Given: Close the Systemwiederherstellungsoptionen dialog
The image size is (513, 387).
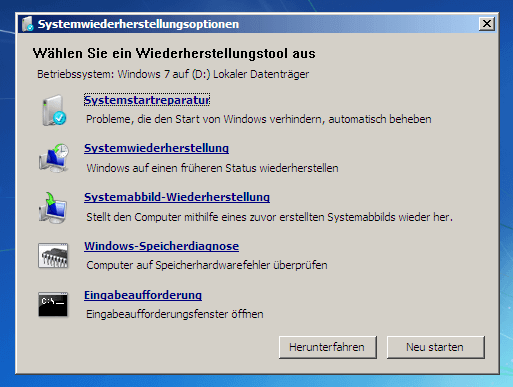Looking at the screenshot, I should [x=487, y=24].
